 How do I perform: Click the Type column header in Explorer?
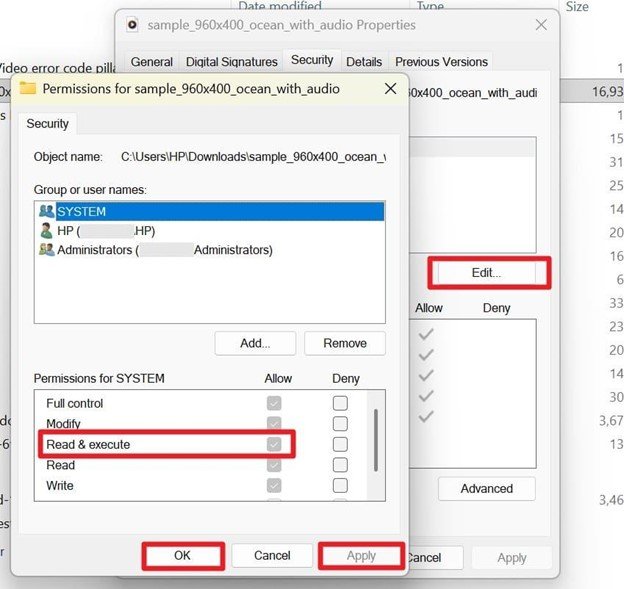430,6
